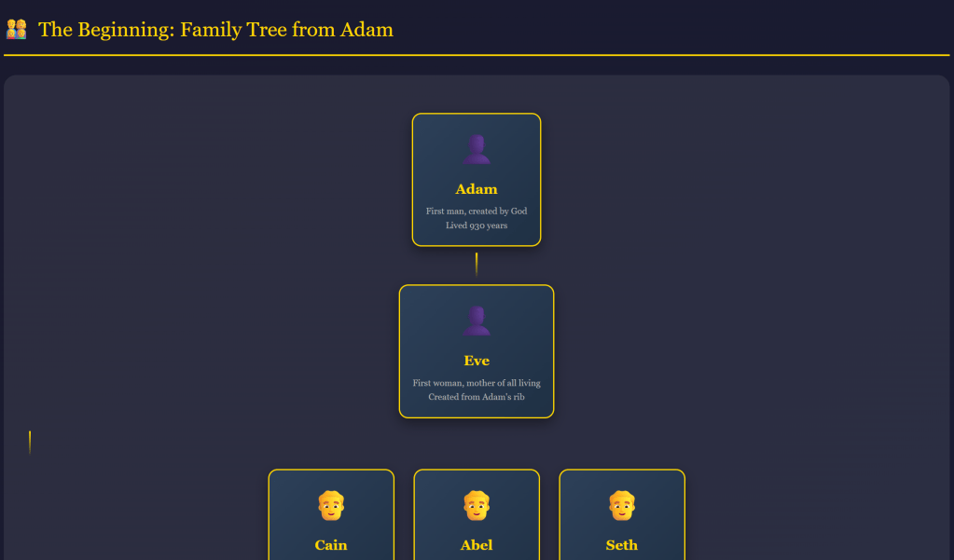954x560 pixels.
Task: Open the Abel card
Action: (477, 517)
